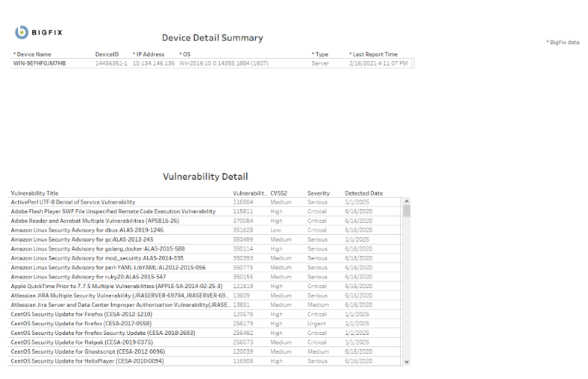Click the vulnerability list scrollbar thumb
The height and width of the screenshot is (379, 588).
(x=407, y=210)
